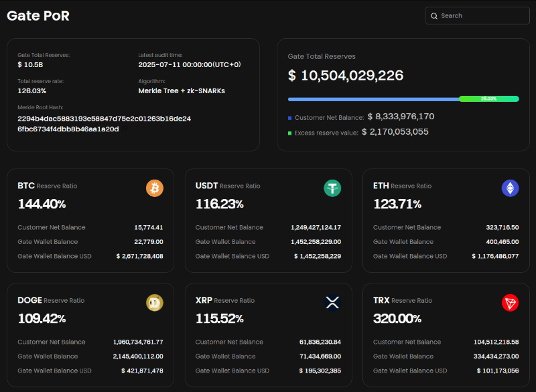Click ETH wallet balance 400,465.00

pos(502,242)
